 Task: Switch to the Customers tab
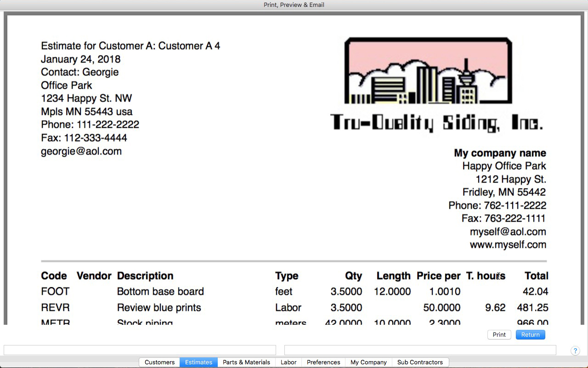159,362
